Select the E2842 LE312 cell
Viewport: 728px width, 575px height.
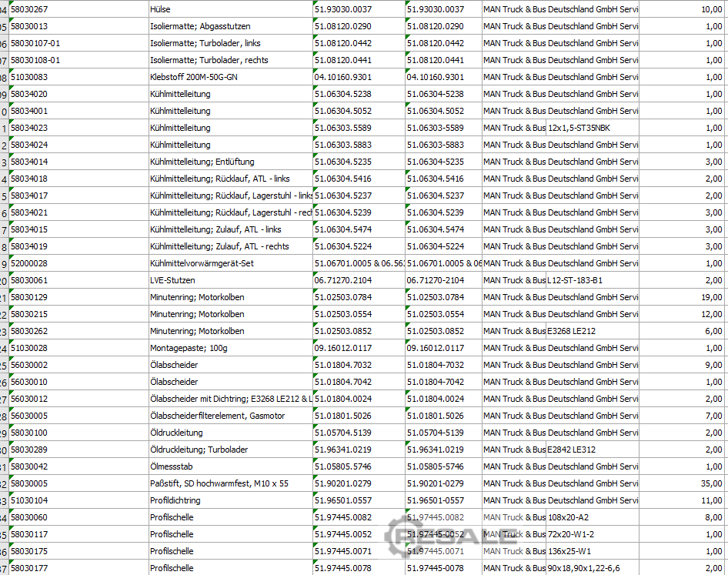(x=593, y=450)
